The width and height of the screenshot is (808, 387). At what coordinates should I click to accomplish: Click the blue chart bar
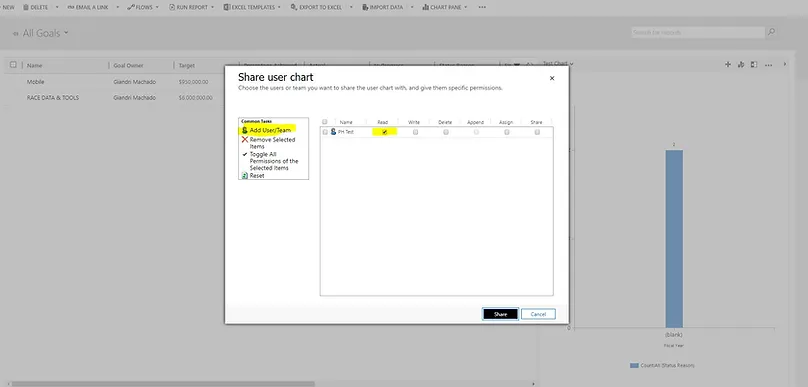pyautogui.click(x=674, y=239)
